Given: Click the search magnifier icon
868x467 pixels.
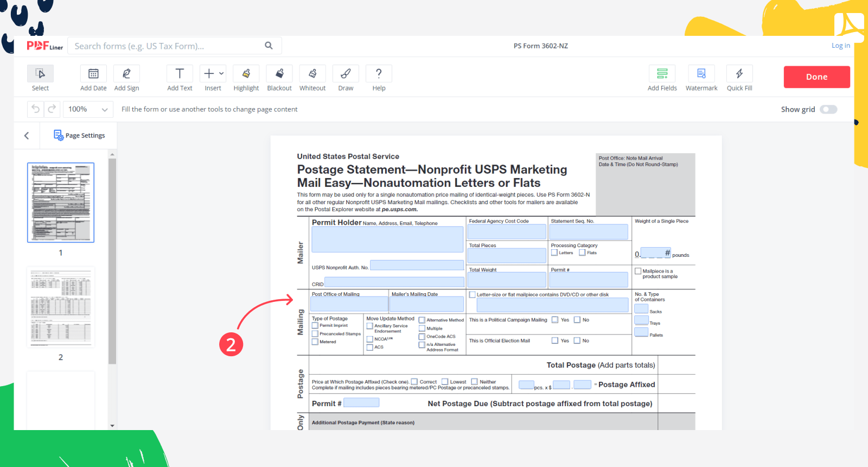Looking at the screenshot, I should (269, 46).
